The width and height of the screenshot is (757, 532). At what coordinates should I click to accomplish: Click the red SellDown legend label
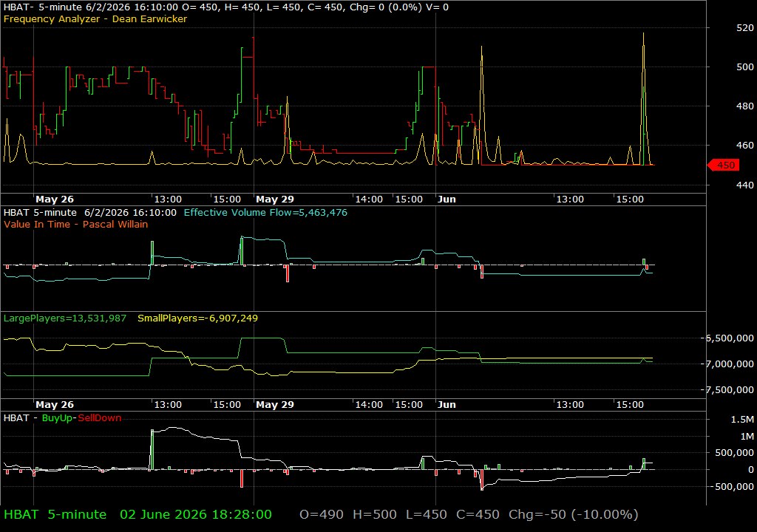(100, 418)
